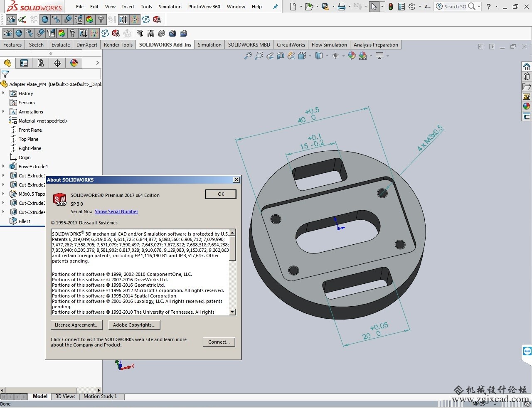The width and height of the screenshot is (532, 408).
Task: Open the PhotoView 360 menu
Action: point(204,7)
